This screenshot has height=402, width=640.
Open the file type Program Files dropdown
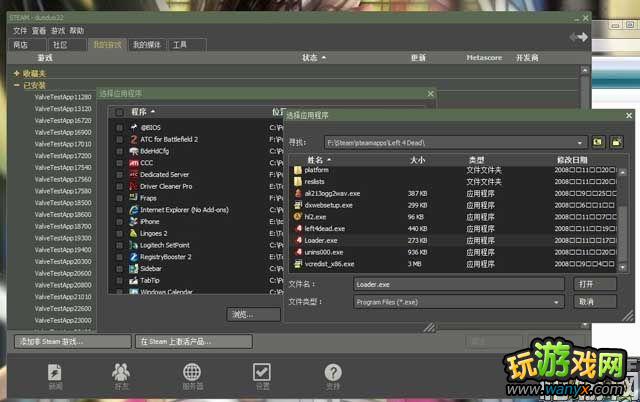(x=556, y=302)
